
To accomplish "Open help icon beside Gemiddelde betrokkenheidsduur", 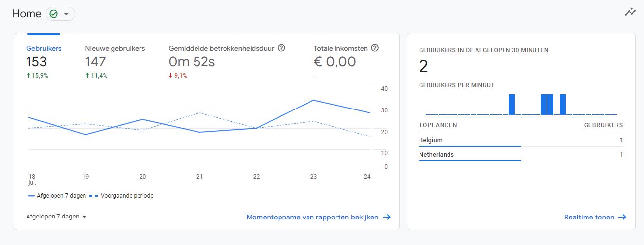I will (x=281, y=48).
